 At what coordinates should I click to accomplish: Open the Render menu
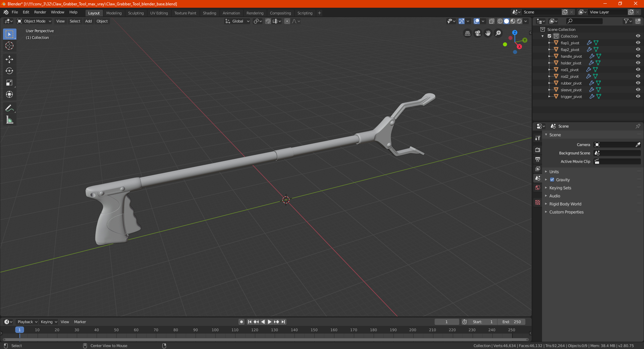pyautogui.click(x=40, y=12)
